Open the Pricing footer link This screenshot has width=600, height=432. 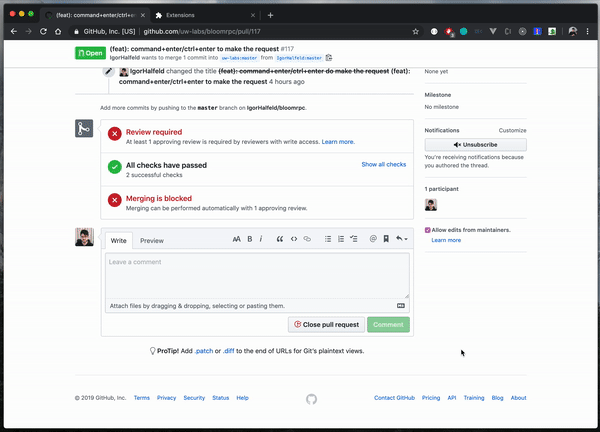[x=431, y=398]
